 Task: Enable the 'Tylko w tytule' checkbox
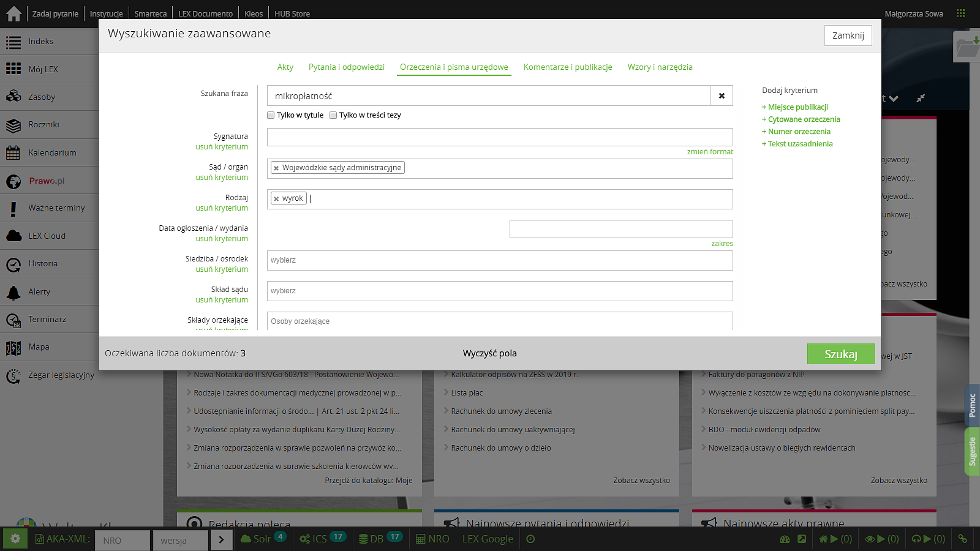pos(271,115)
